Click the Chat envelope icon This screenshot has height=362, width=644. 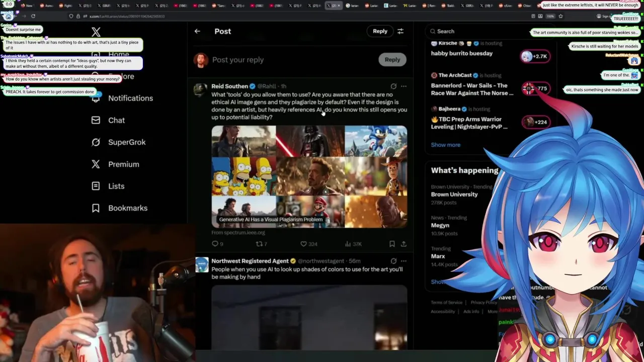pyautogui.click(x=96, y=120)
